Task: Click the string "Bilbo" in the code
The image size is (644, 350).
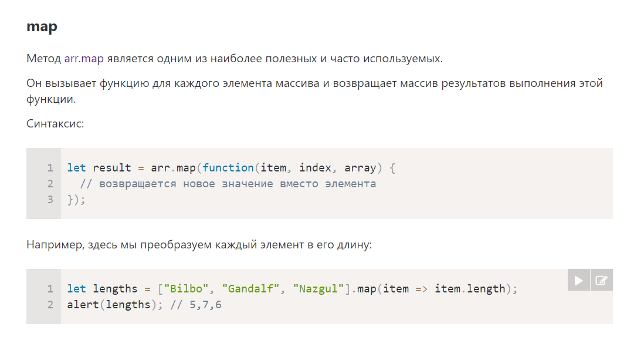Action: pos(186,289)
